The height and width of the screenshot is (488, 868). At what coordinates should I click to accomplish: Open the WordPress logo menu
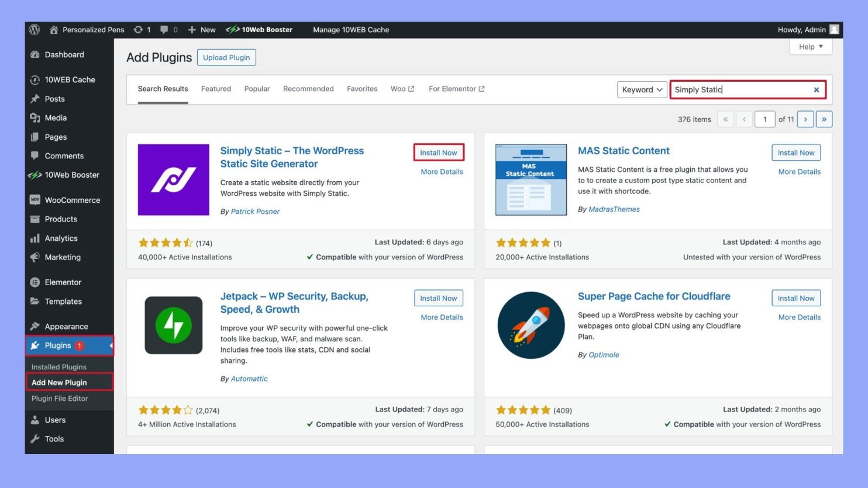tap(34, 29)
